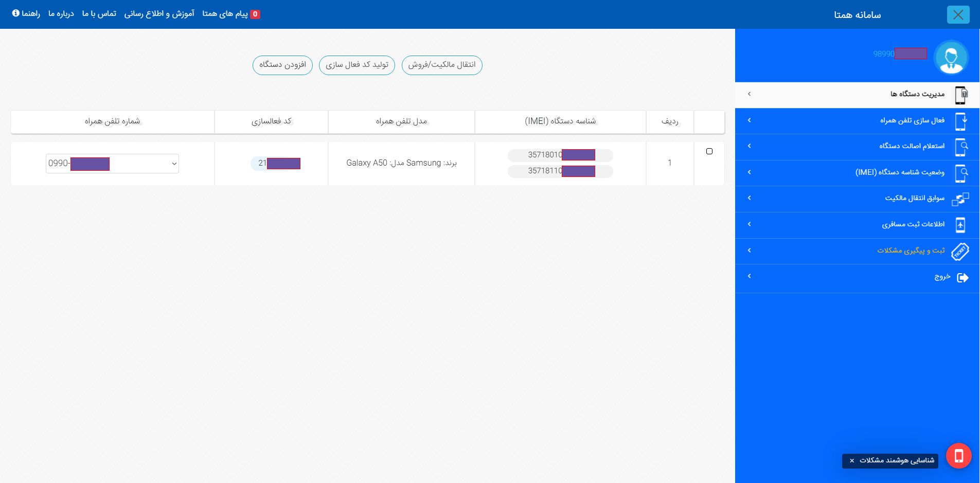Click the red floating phone button
Screen dimensions: 980x483
(958, 456)
